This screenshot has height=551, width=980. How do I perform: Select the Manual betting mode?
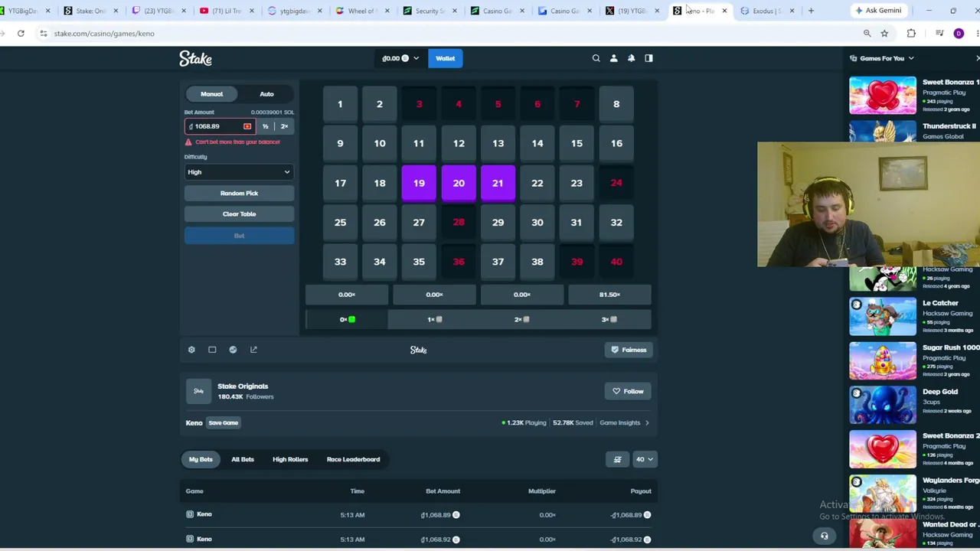[x=212, y=94]
